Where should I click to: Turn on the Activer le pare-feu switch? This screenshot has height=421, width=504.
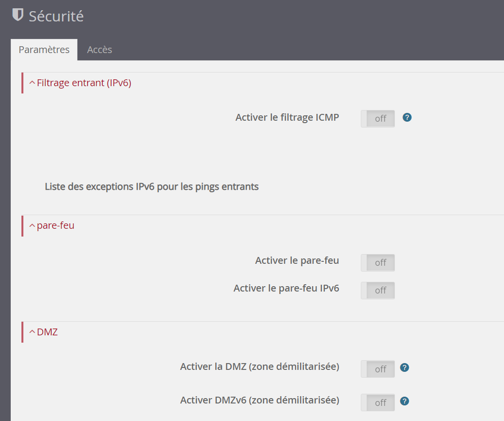click(x=378, y=262)
